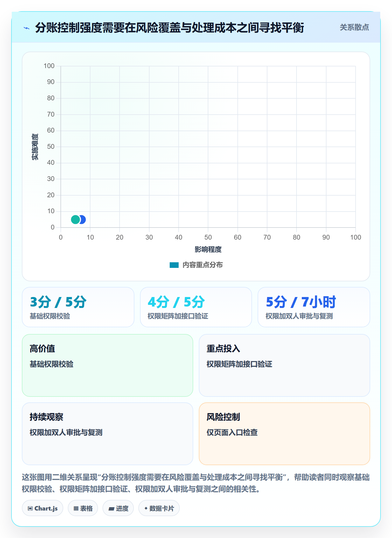
Task: Select the 风险控制 quadrant card
Action: pyautogui.click(x=284, y=434)
